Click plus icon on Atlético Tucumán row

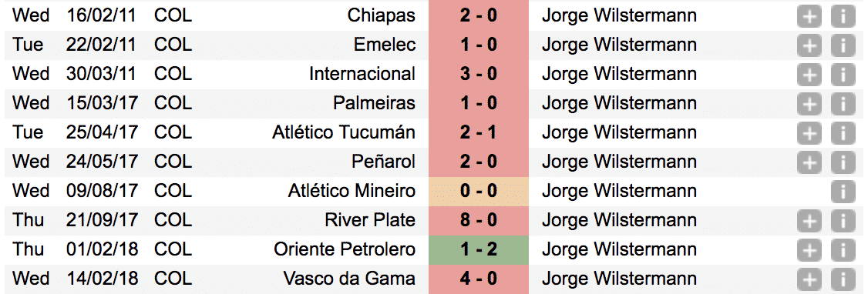point(809,132)
